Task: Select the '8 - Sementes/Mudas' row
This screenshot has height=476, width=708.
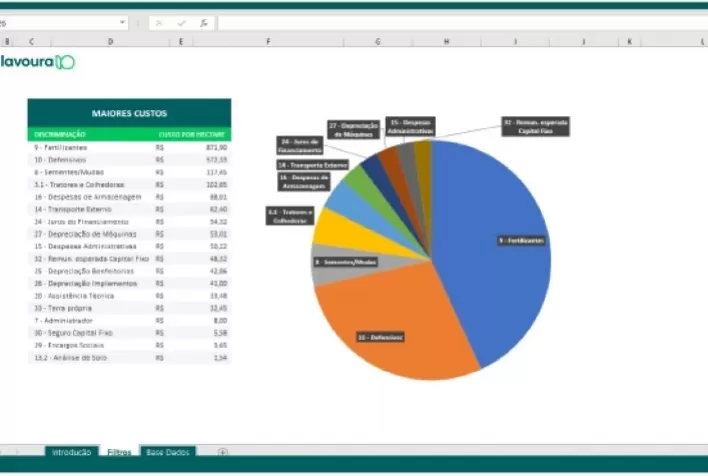Action: [129, 172]
